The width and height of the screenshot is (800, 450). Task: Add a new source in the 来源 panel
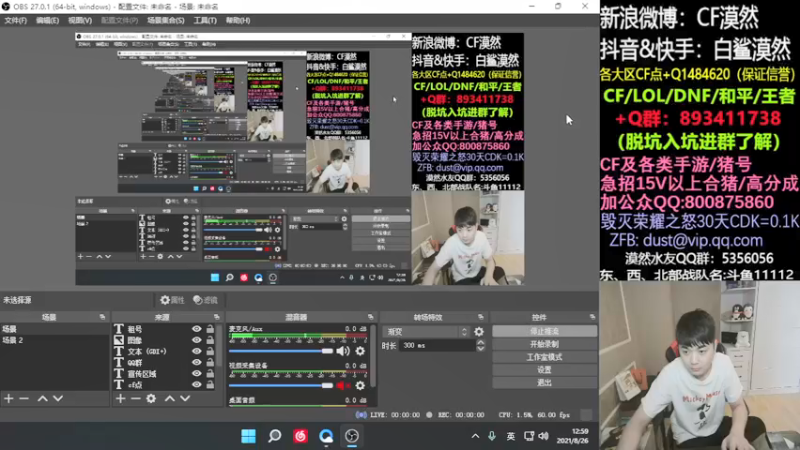(120, 398)
